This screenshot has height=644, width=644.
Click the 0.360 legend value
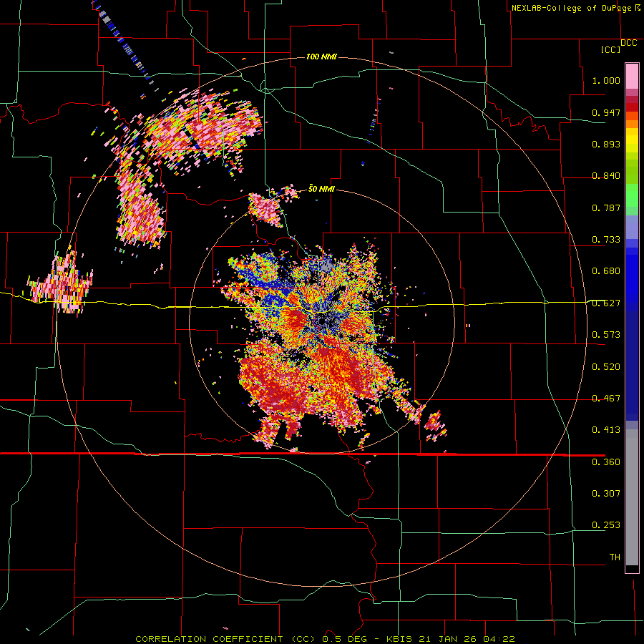(x=606, y=462)
